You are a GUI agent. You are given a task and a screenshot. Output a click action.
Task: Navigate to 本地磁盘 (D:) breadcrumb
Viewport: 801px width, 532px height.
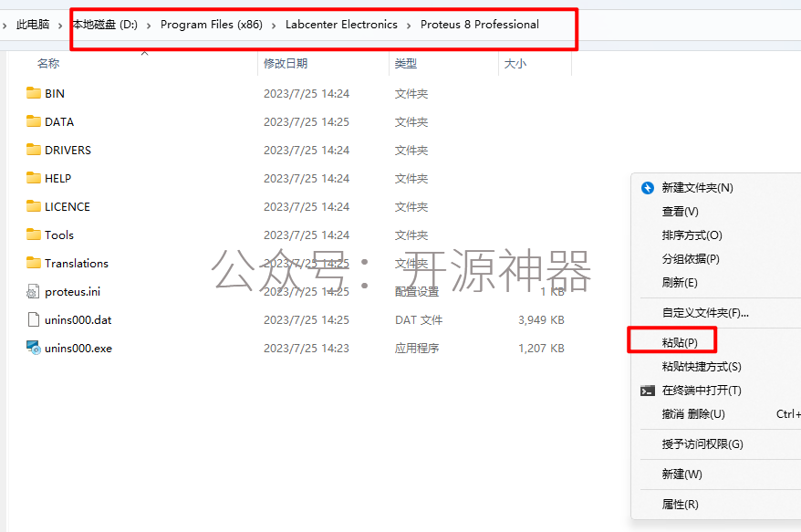click(105, 25)
